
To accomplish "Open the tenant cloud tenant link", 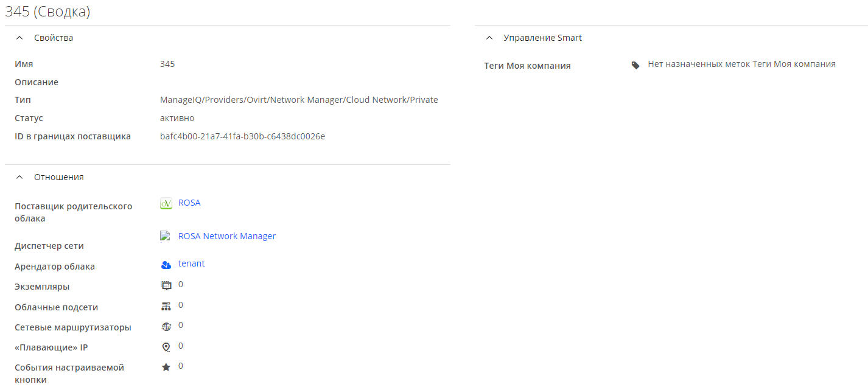I will pyautogui.click(x=191, y=263).
